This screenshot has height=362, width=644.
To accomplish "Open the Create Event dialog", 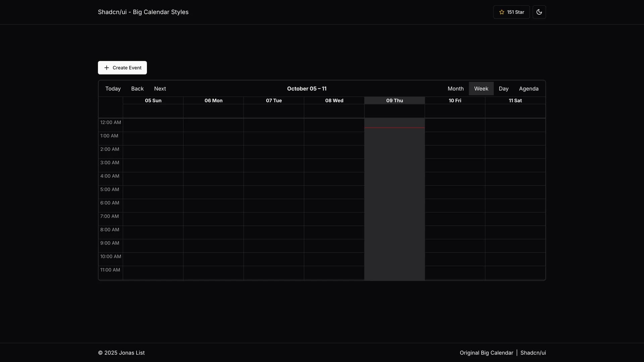I will pos(122,68).
